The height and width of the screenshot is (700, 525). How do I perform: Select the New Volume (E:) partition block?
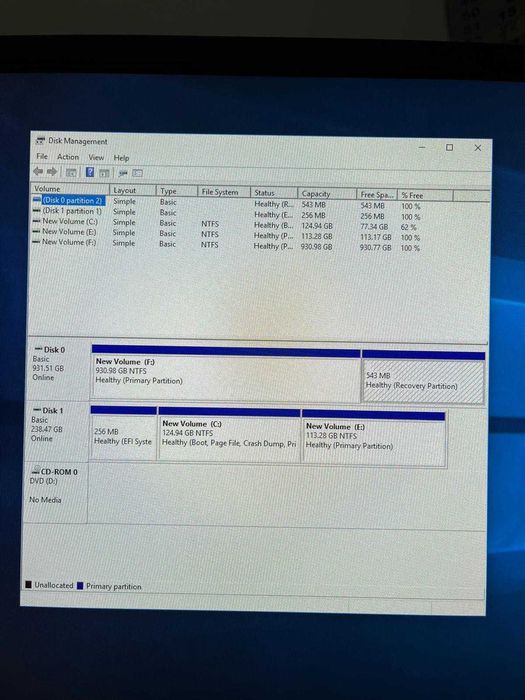[374, 438]
